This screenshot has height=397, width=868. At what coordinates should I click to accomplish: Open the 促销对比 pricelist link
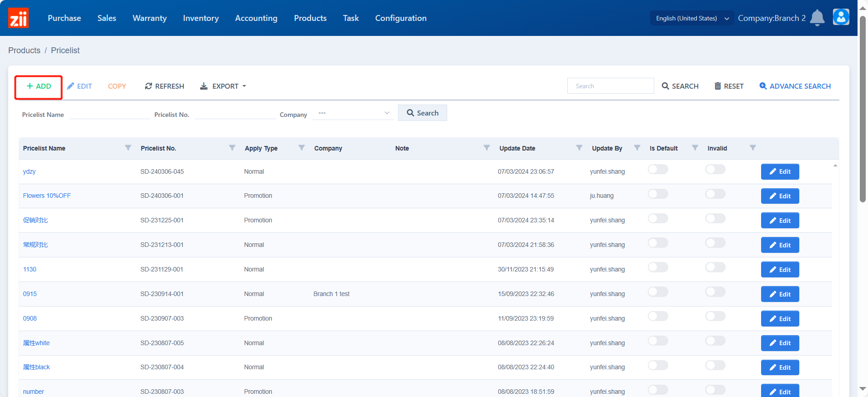[35, 220]
